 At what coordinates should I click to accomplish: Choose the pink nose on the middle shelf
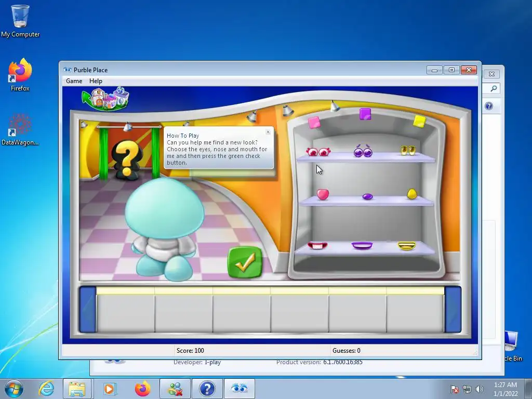click(323, 194)
